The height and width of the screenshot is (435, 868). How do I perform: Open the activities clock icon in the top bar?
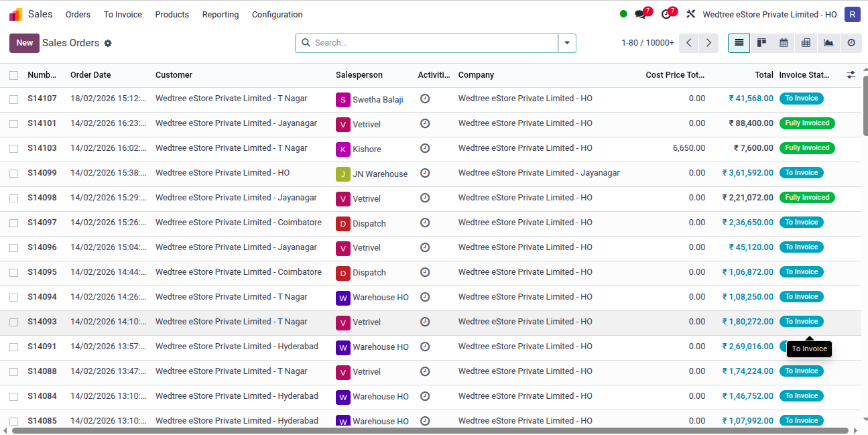(x=666, y=14)
